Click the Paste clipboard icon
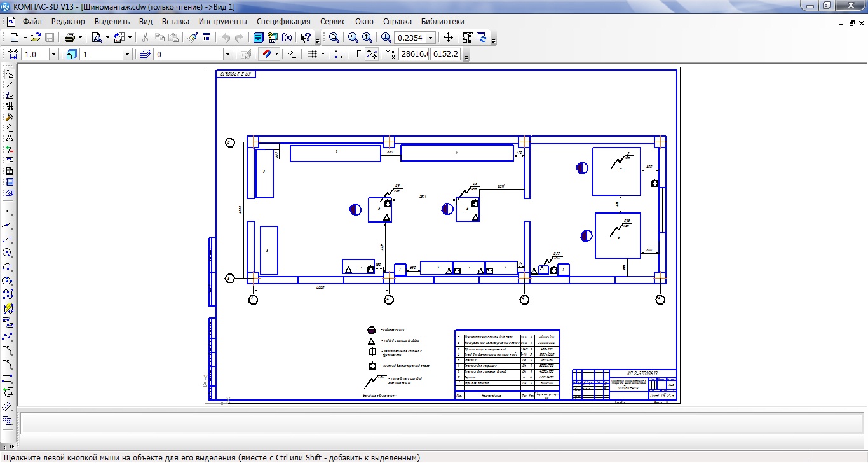 (x=173, y=38)
